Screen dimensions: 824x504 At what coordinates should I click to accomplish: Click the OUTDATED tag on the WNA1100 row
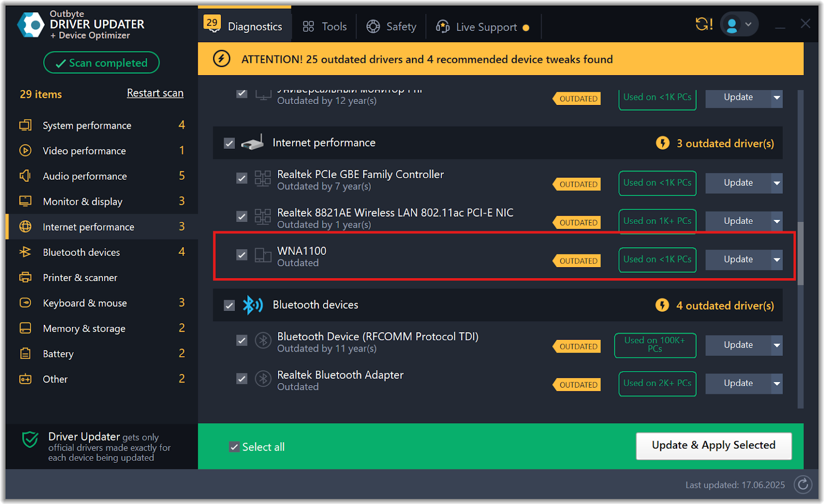[x=578, y=260]
